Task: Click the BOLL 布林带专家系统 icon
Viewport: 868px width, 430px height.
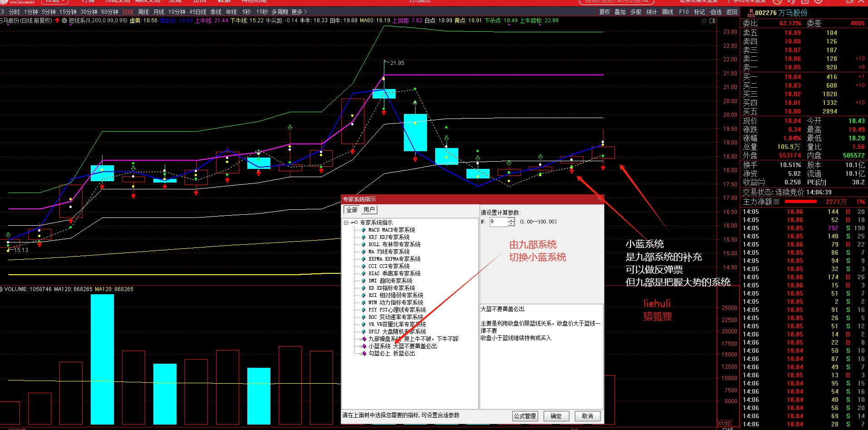Action: (363, 244)
